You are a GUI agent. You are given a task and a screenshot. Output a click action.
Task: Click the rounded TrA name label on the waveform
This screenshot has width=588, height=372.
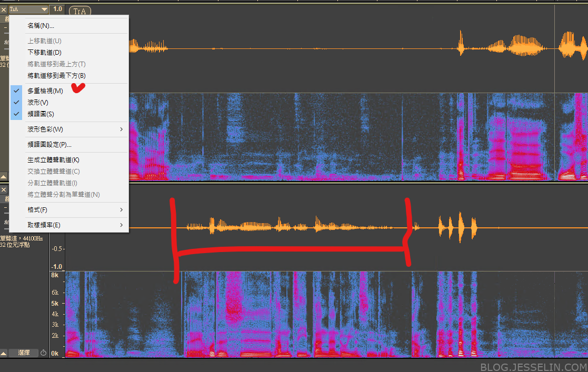point(80,11)
